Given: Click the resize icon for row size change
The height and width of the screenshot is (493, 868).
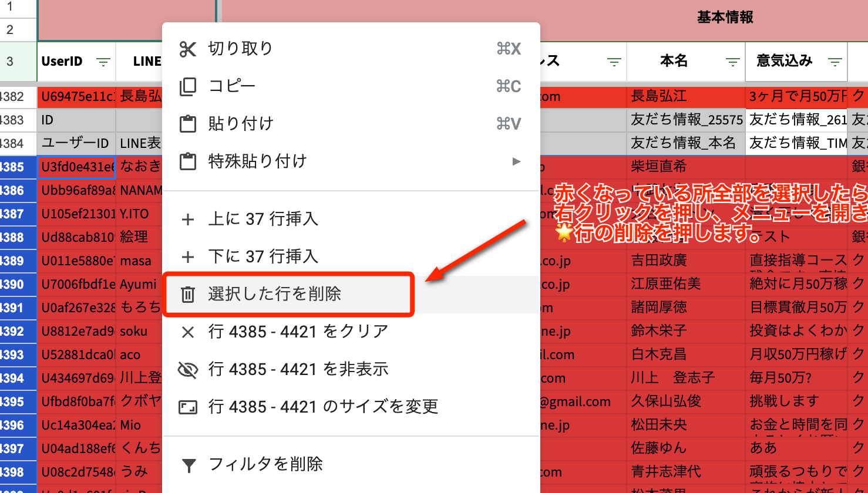Looking at the screenshot, I should click(x=189, y=406).
